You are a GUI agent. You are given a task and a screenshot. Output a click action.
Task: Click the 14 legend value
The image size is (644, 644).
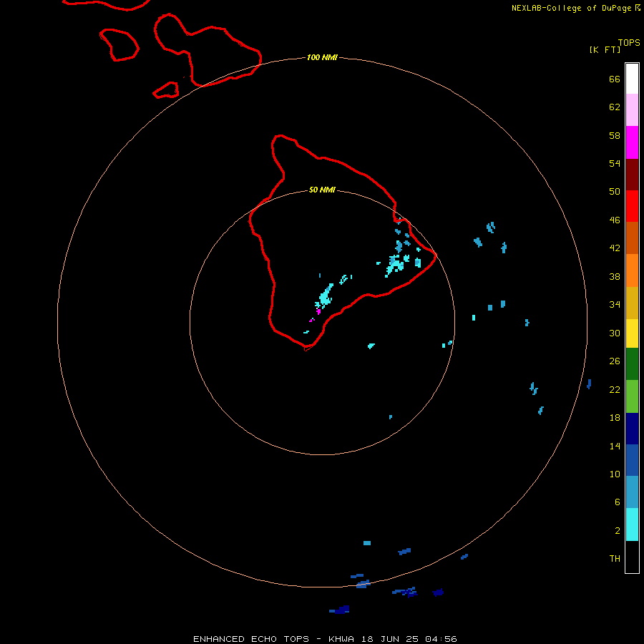(x=615, y=446)
